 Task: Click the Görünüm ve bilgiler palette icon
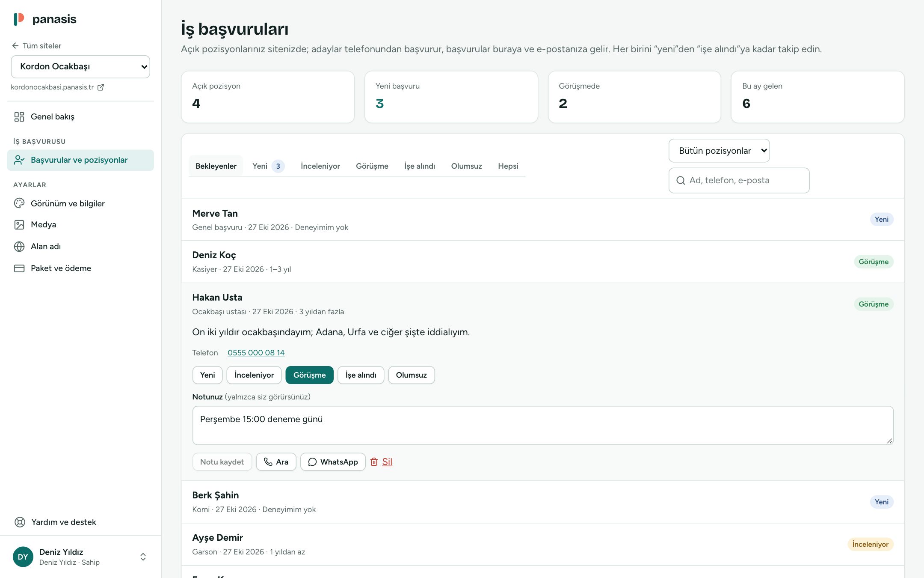tap(19, 203)
